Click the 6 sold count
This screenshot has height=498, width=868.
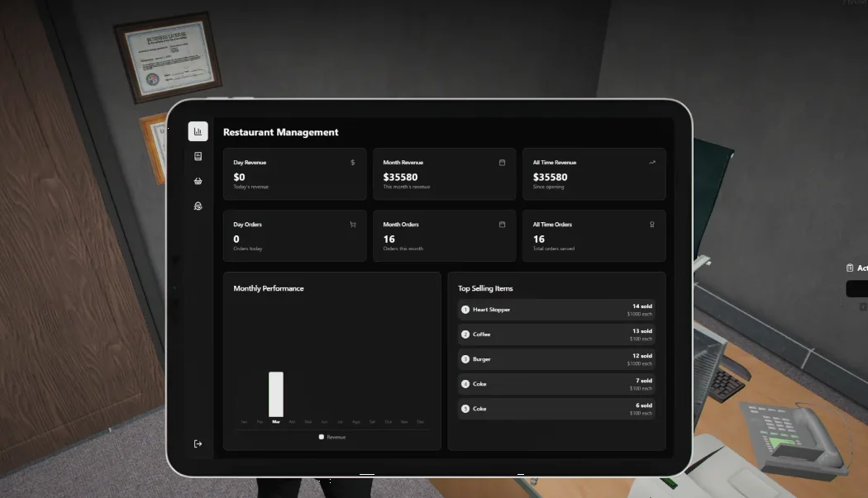click(644, 406)
